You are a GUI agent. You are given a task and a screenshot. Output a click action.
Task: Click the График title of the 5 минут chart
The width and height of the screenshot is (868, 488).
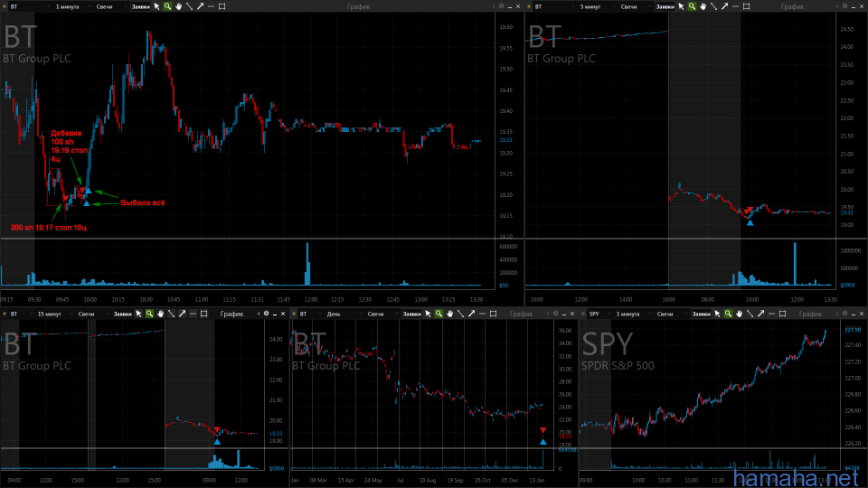point(792,6)
